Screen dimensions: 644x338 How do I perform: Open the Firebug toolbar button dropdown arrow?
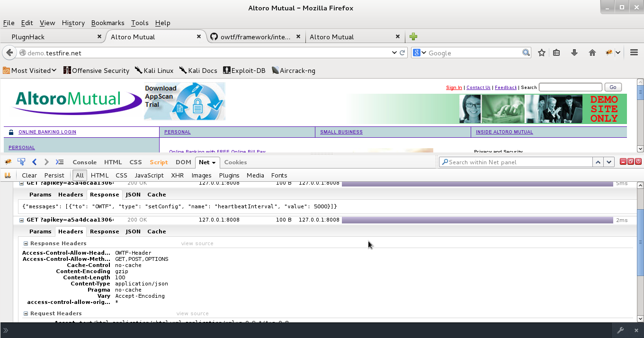(x=618, y=53)
